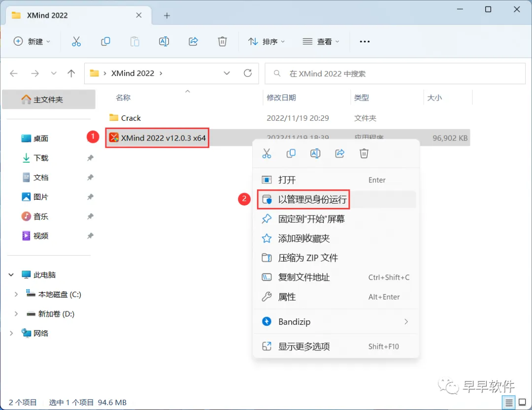This screenshot has height=410, width=532.
Task: Expand the 新加卷 (D:) node
Action: pos(16,314)
